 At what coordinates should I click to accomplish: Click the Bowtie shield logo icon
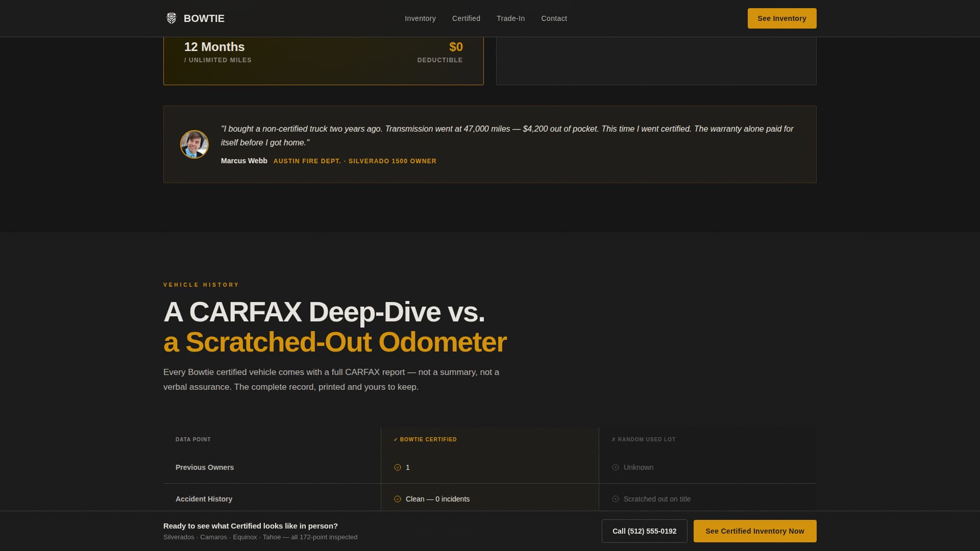click(171, 18)
